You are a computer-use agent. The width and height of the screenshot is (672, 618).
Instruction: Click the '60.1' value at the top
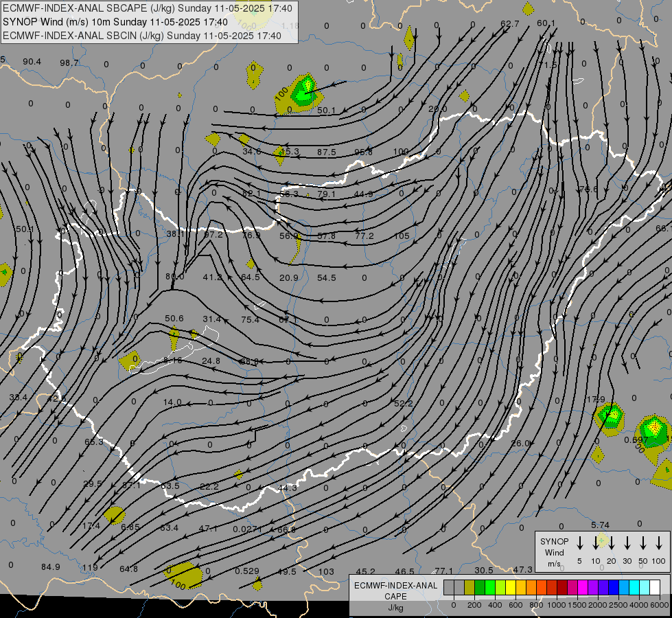point(546,23)
